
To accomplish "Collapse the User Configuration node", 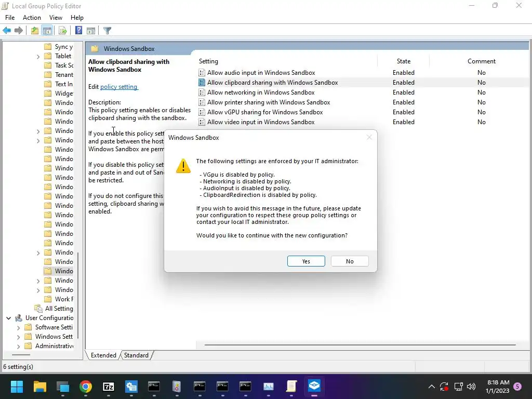I will [x=8, y=318].
